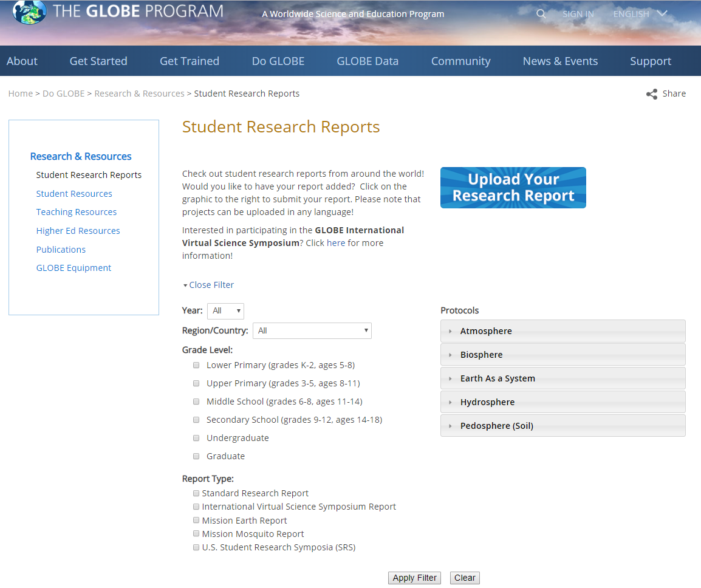Check Secondary School grade level
The image size is (701, 588).
point(196,420)
